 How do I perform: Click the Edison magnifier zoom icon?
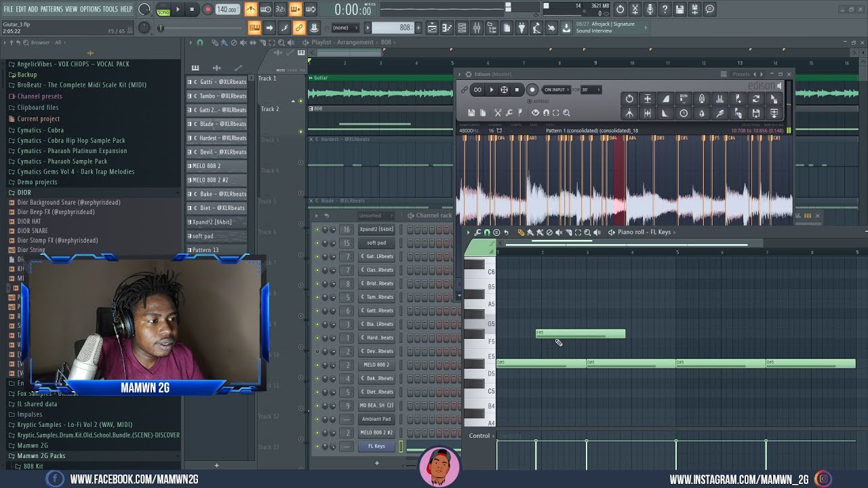click(x=566, y=113)
